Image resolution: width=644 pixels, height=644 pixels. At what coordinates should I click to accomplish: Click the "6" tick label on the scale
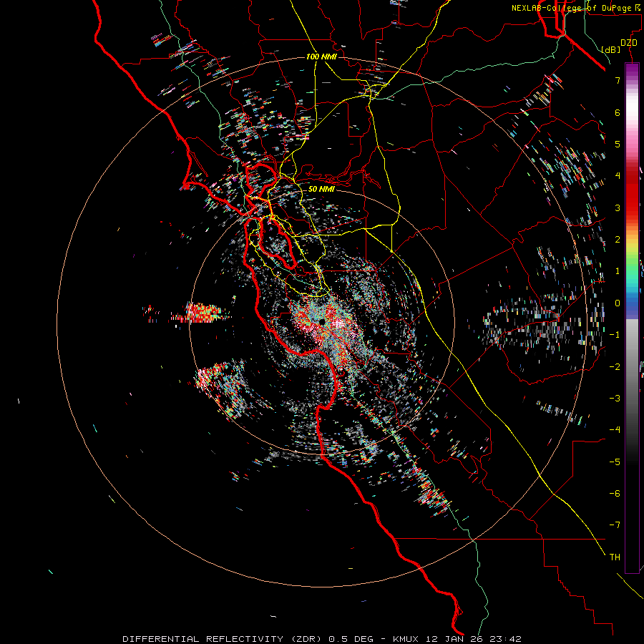[x=618, y=112]
